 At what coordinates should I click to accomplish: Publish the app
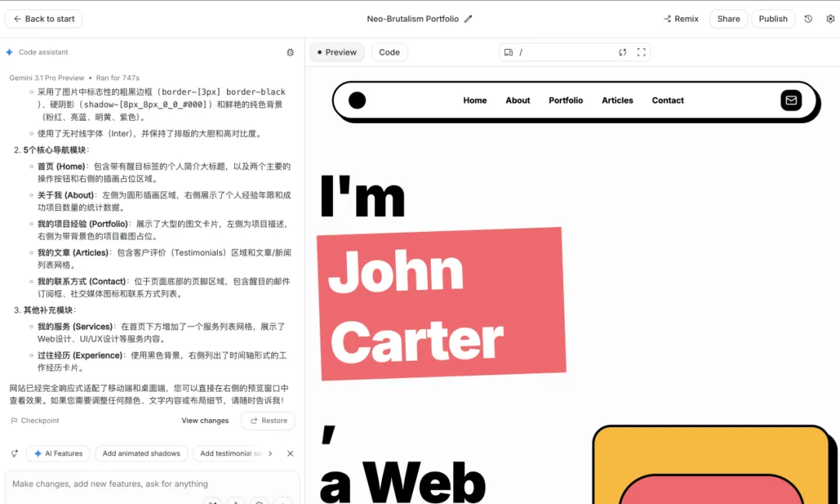(773, 19)
